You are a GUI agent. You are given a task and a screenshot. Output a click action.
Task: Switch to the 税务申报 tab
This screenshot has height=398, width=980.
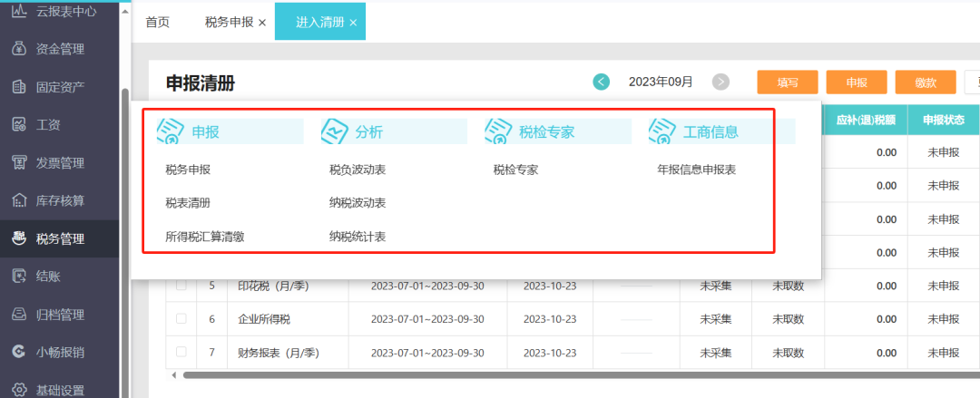pos(230,23)
